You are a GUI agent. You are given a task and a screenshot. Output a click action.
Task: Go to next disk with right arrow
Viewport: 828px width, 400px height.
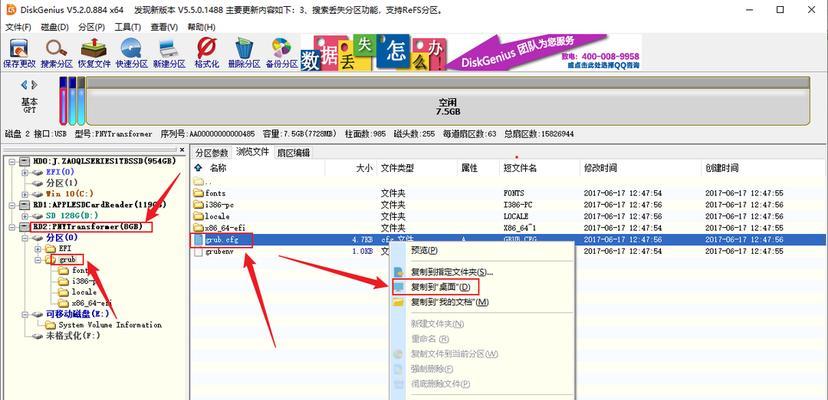(34, 85)
